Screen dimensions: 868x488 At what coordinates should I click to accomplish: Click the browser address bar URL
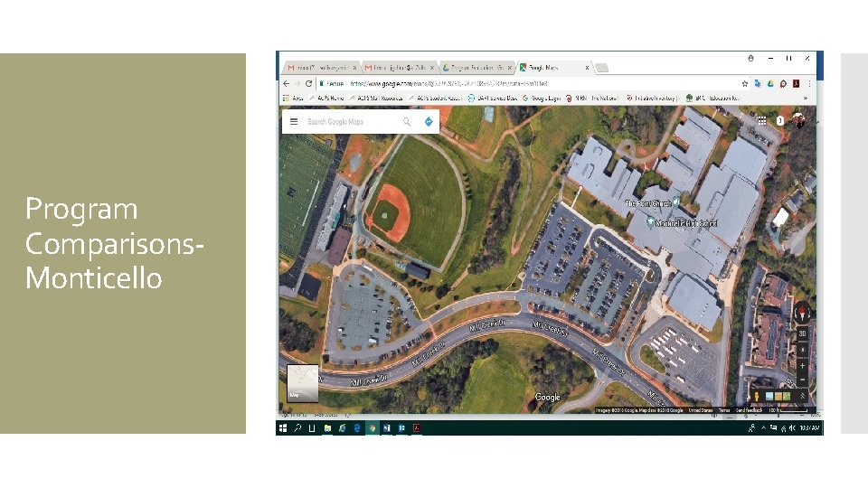click(448, 83)
